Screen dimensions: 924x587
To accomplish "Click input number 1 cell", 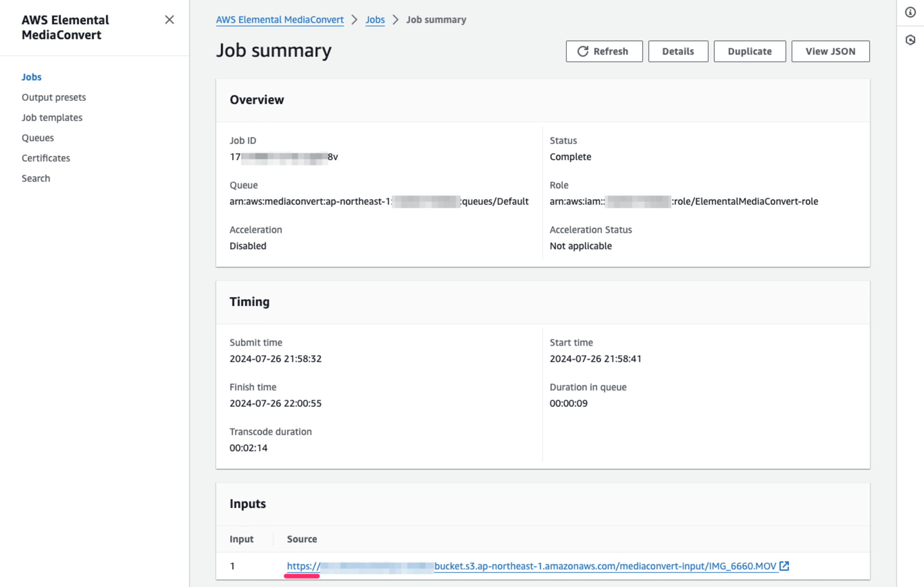I will pos(232,566).
